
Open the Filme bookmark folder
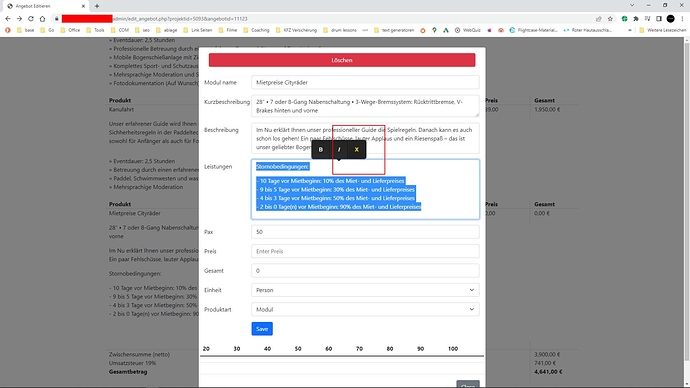click(x=228, y=30)
